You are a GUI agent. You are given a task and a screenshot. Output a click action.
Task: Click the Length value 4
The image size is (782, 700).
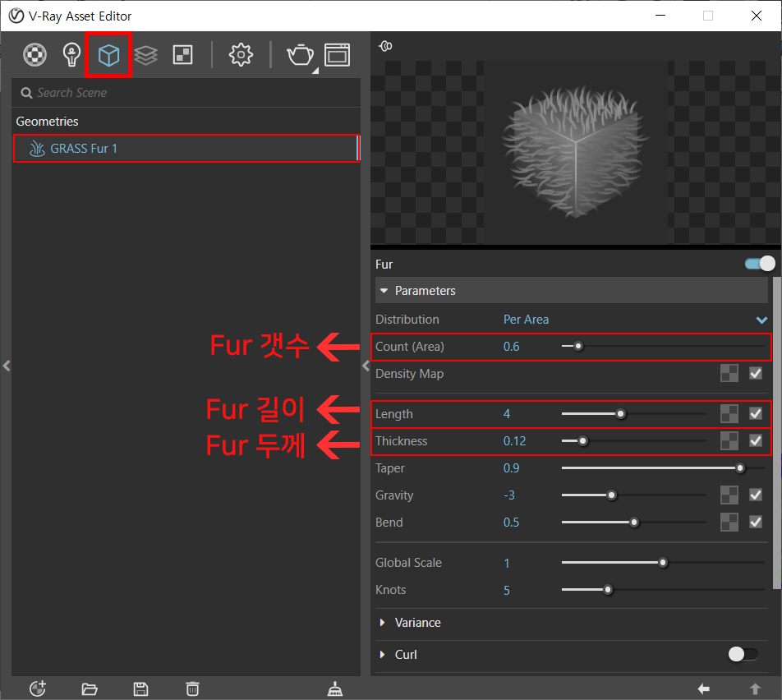point(507,413)
